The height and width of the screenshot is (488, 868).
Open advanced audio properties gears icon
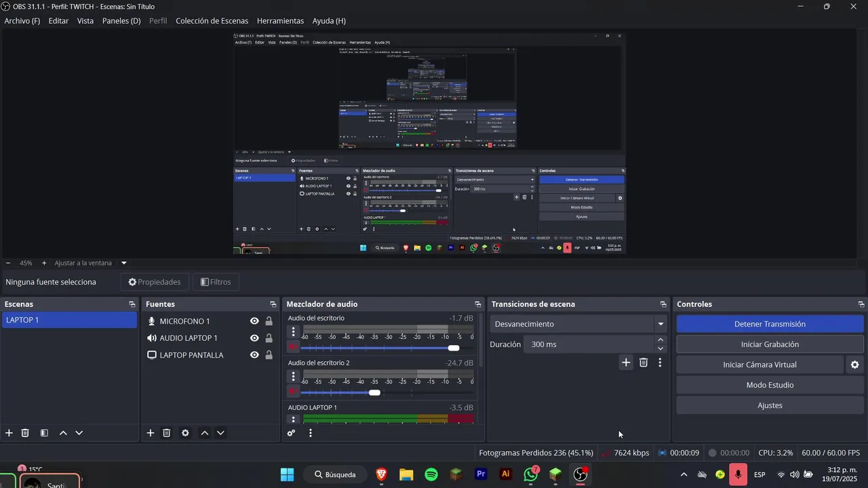[291, 433]
